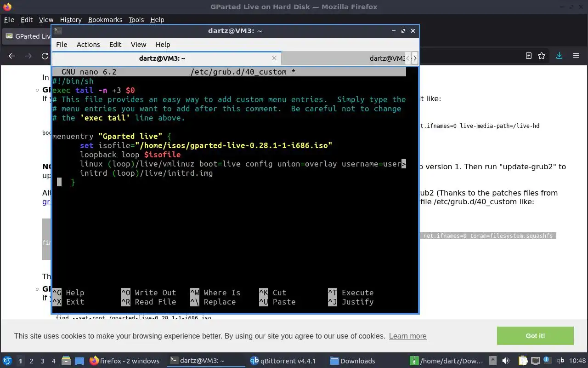Screen dimensions: 588x368
Task: Click the Firefox forward arrow
Action: click(28, 56)
